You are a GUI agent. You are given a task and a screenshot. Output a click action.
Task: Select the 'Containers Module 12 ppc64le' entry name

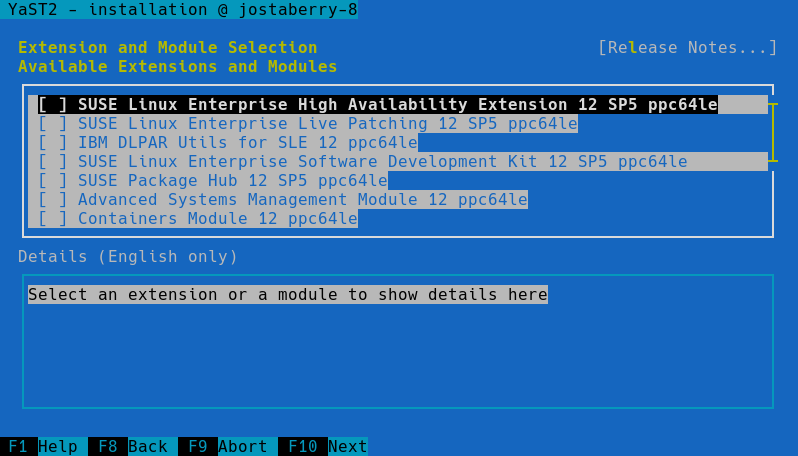pos(217,219)
